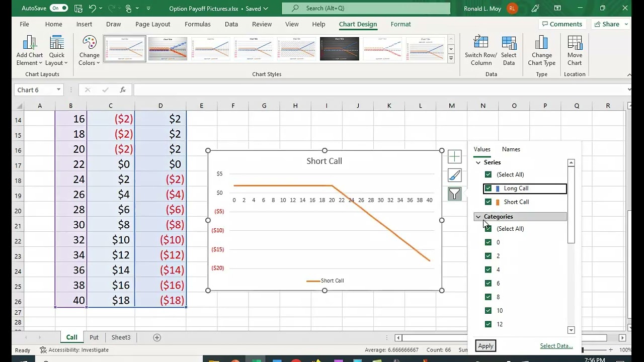Viewport: 644px width, 362px height.
Task: Click the Chart Filters funnel button
Action: point(454,194)
